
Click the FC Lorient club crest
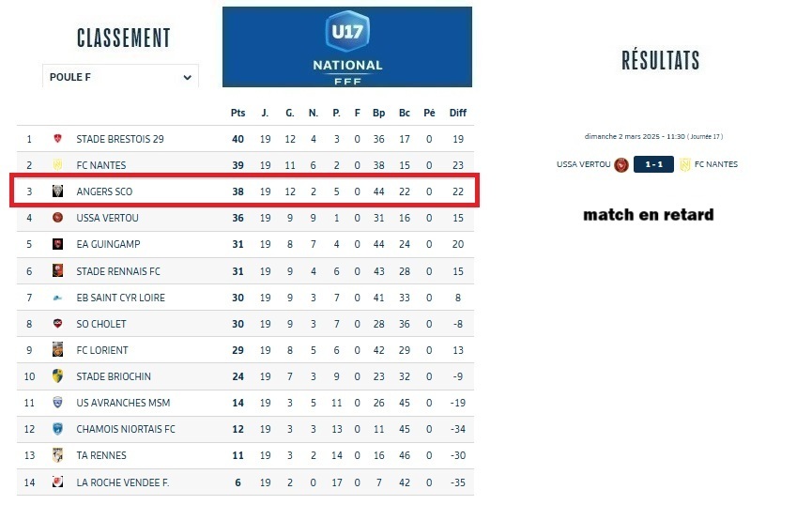coord(57,350)
